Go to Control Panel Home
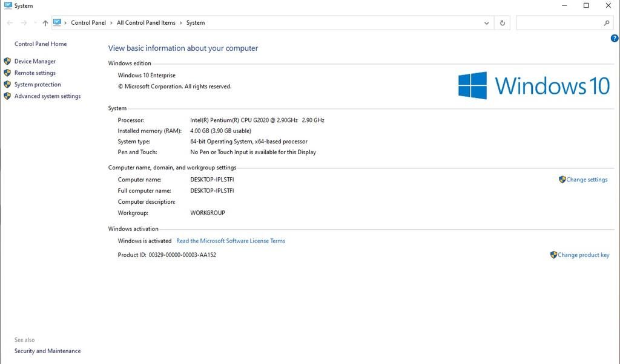The image size is (620, 364). pyautogui.click(x=41, y=44)
